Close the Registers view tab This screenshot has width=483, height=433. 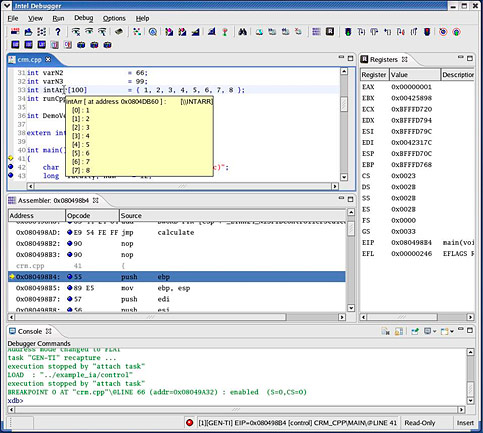point(405,59)
